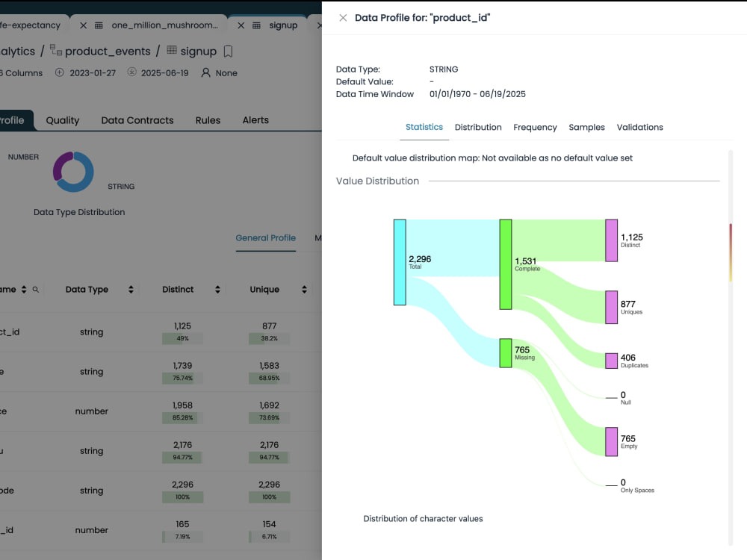This screenshot has width=747, height=560.
Task: Click the 0 Only Spaces label
Action: pos(637,486)
